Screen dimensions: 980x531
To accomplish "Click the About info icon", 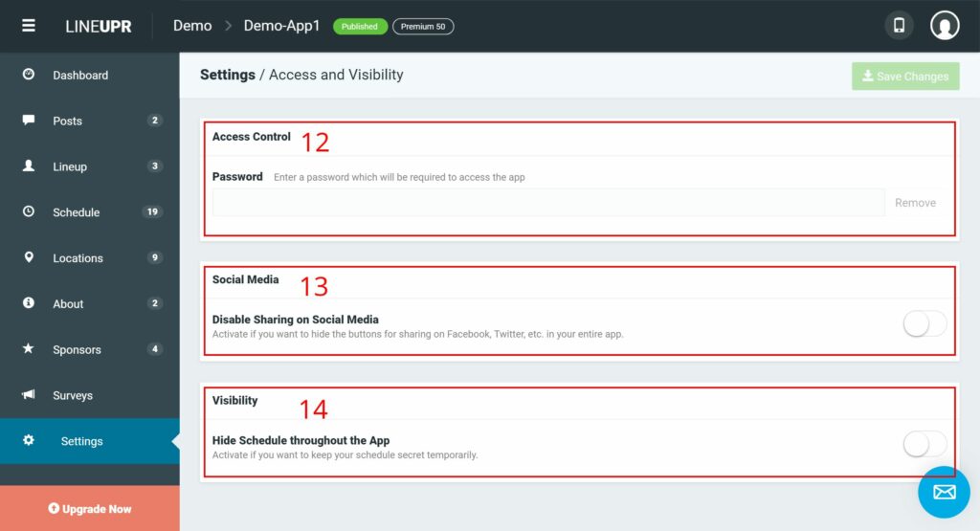I will 28,303.
